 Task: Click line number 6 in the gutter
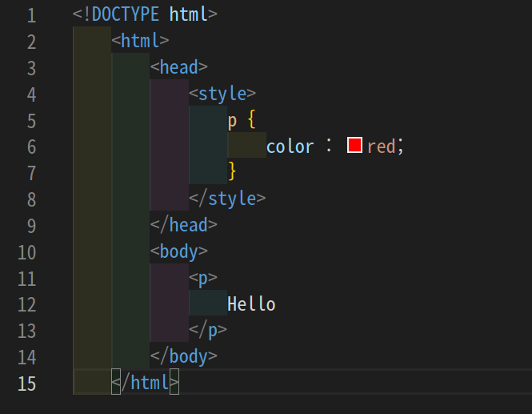point(31,147)
